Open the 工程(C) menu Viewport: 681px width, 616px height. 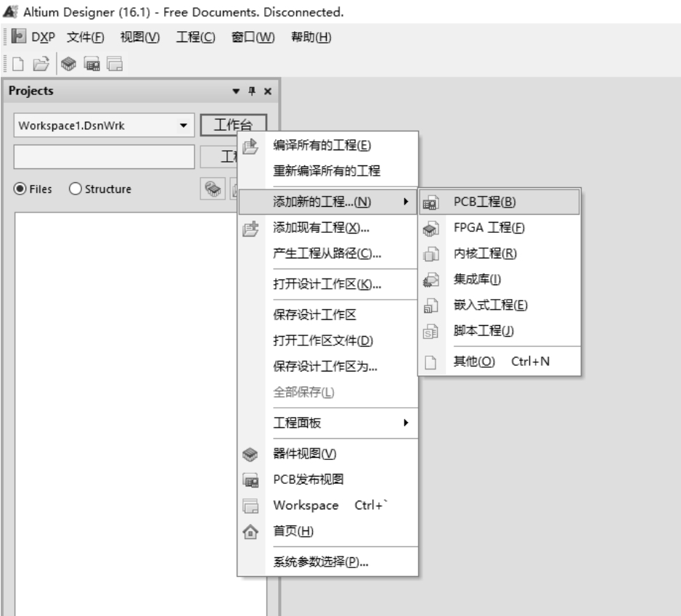tap(195, 37)
